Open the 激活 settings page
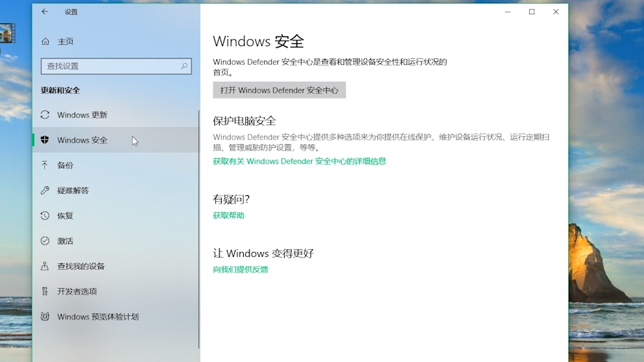This screenshot has height=362, width=644. coord(116,241)
